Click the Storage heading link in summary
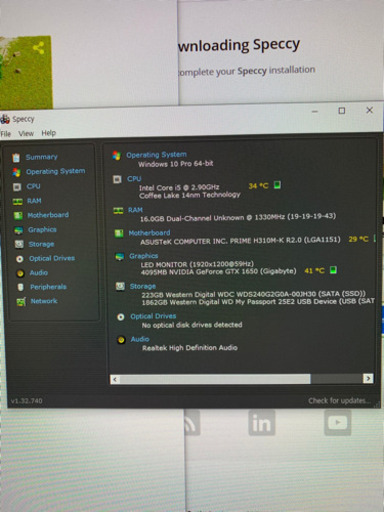384x512 pixels. [x=143, y=286]
